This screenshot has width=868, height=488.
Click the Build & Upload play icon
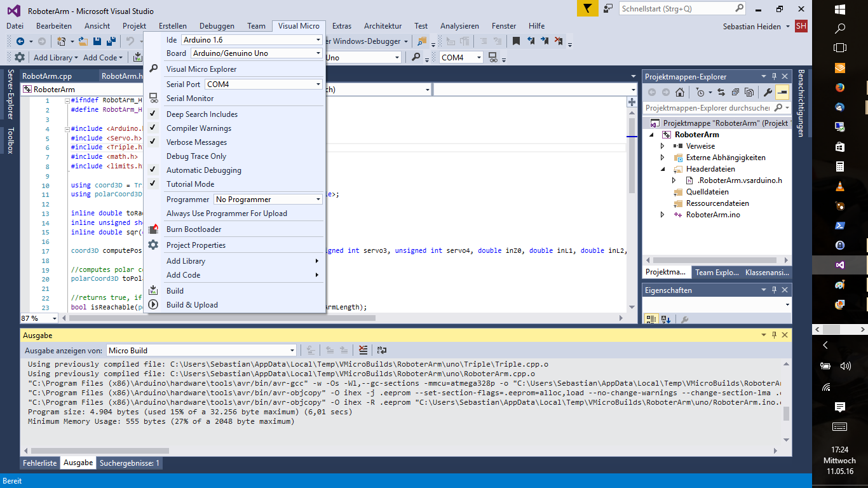point(153,305)
